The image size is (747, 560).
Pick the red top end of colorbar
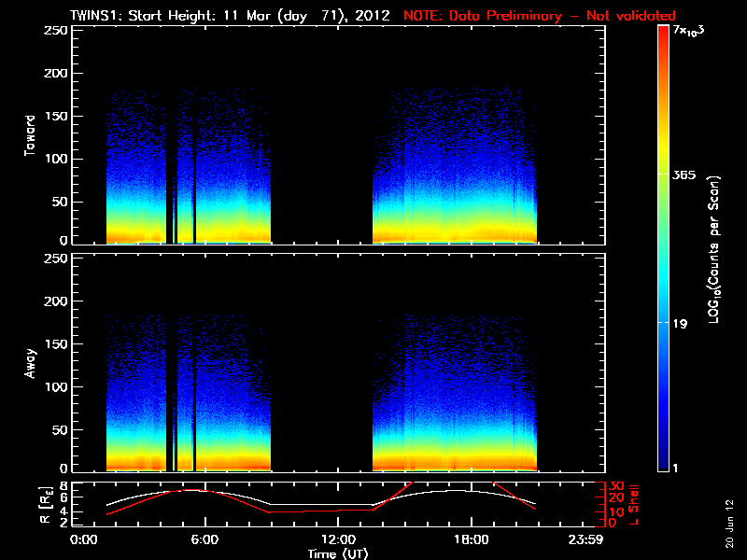663,32
